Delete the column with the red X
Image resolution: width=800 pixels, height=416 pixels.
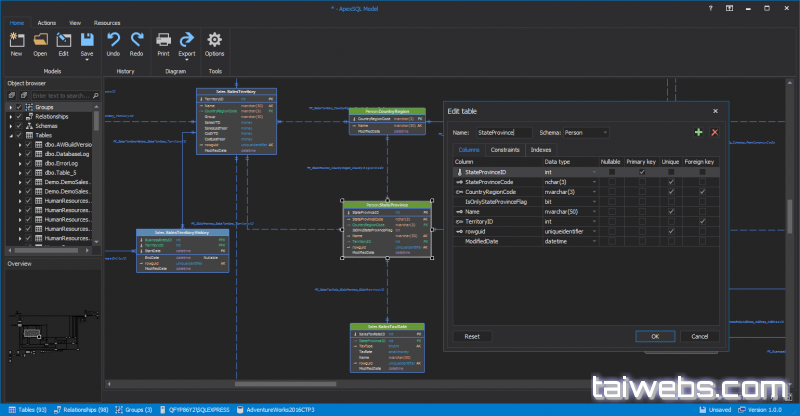[714, 132]
